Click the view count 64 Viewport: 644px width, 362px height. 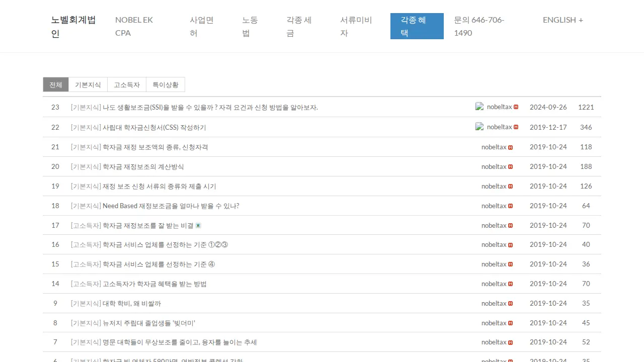[x=586, y=206]
